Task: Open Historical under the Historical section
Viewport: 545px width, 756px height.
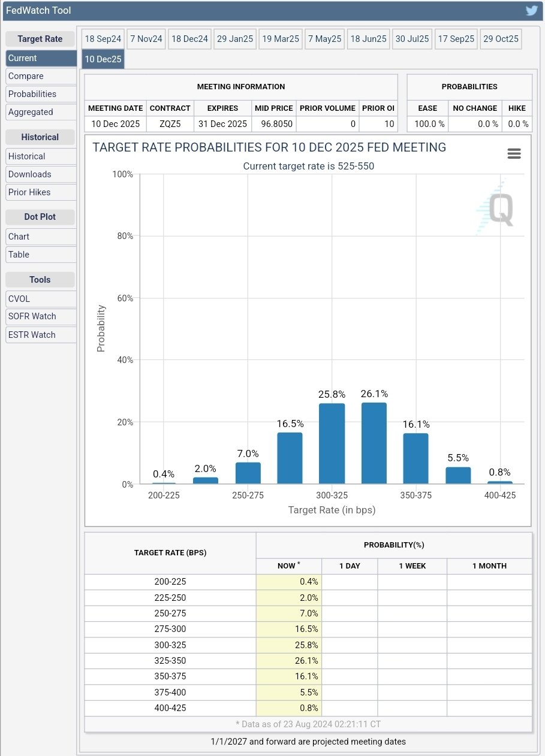Action: point(41,156)
